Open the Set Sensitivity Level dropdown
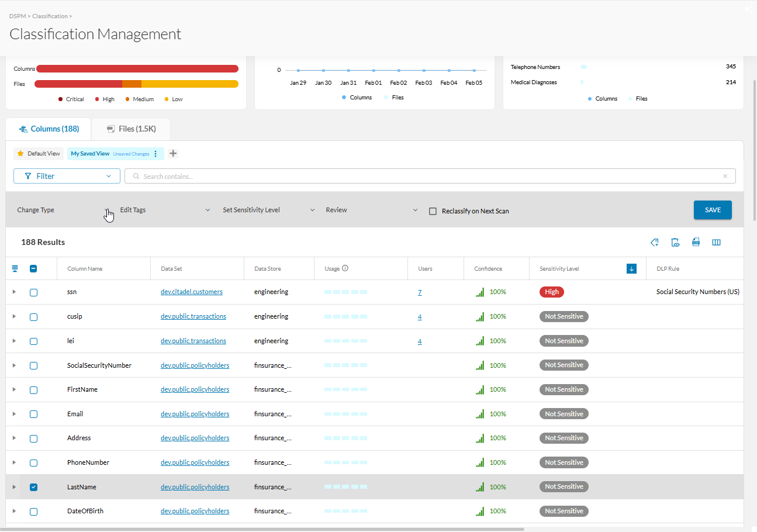This screenshot has height=532, width=757. pos(269,210)
